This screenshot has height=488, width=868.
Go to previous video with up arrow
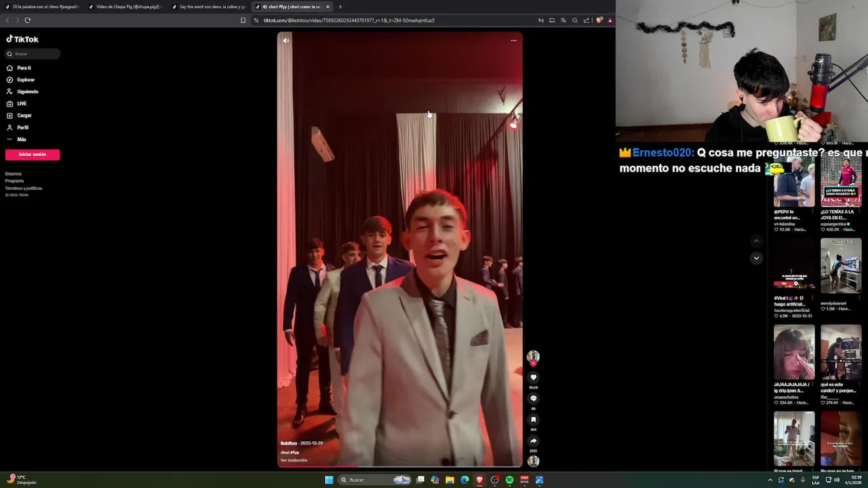tap(757, 241)
